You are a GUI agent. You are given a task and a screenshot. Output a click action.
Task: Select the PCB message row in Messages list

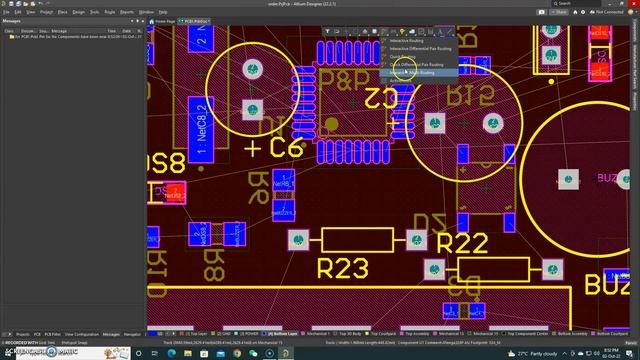pyautogui.click(x=73, y=37)
